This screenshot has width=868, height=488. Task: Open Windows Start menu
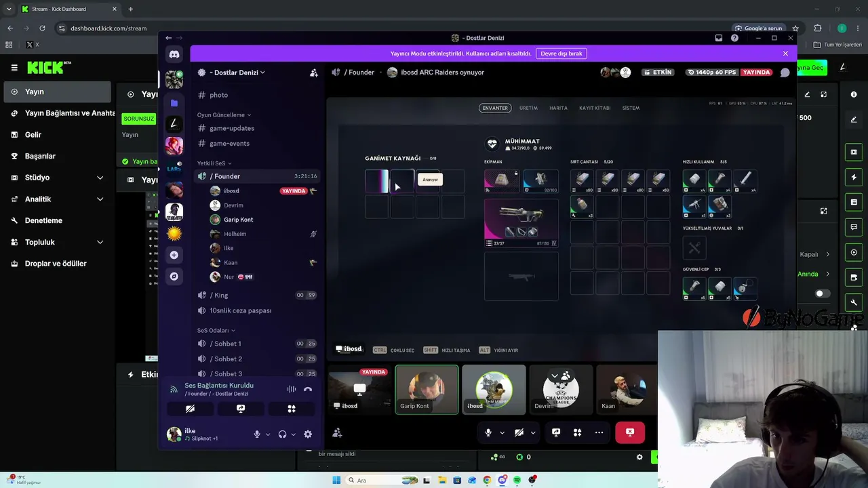[336, 481]
